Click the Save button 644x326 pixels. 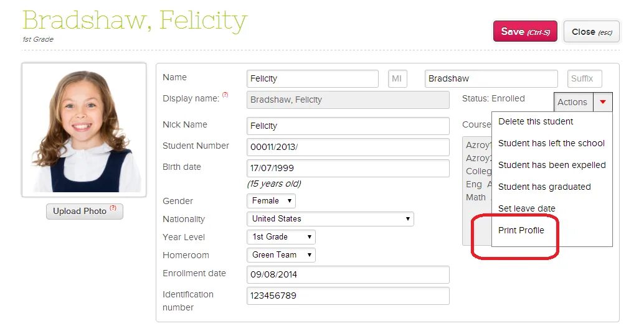tap(525, 31)
